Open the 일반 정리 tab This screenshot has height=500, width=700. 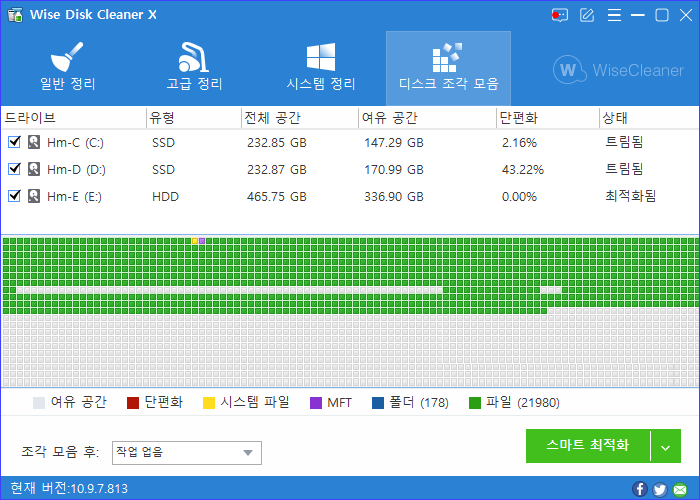[x=67, y=67]
